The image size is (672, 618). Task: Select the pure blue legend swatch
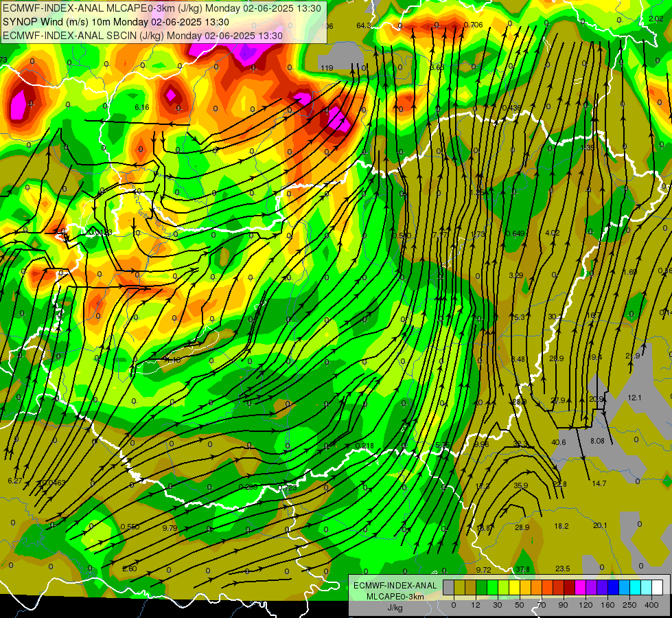[x=613, y=588]
